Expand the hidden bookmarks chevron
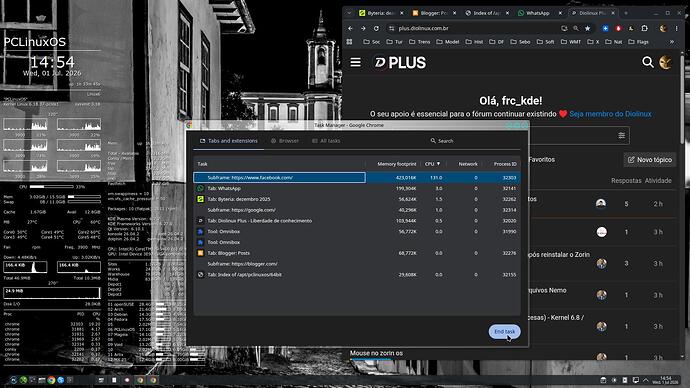690x388 pixels. tap(672, 42)
